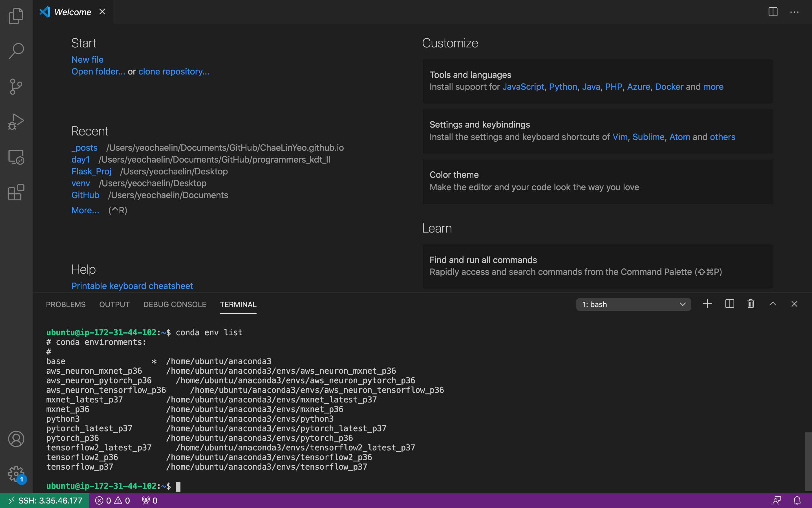Create a new terminal with plus icon

tap(707, 304)
